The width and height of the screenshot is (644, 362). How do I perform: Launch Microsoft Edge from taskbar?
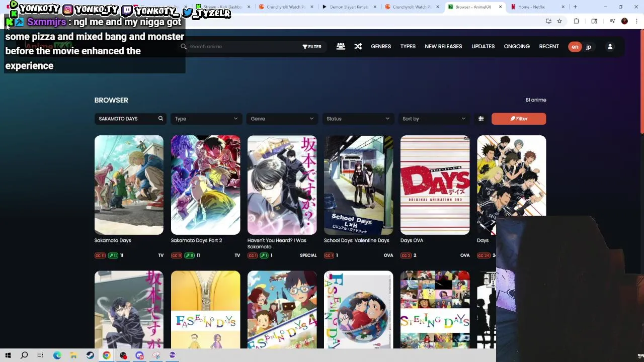pyautogui.click(x=57, y=355)
